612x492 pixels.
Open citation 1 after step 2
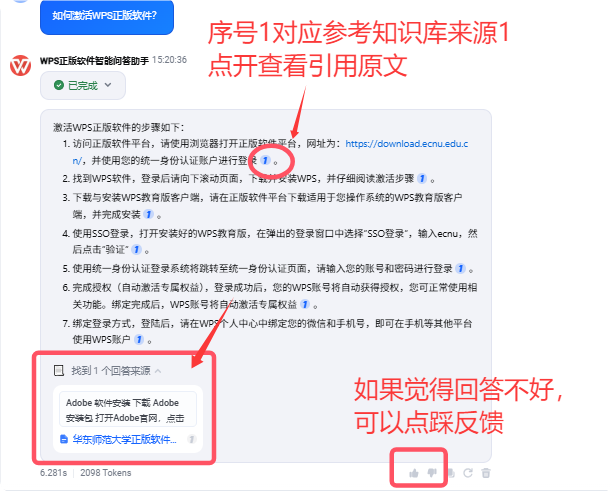[x=422, y=179]
